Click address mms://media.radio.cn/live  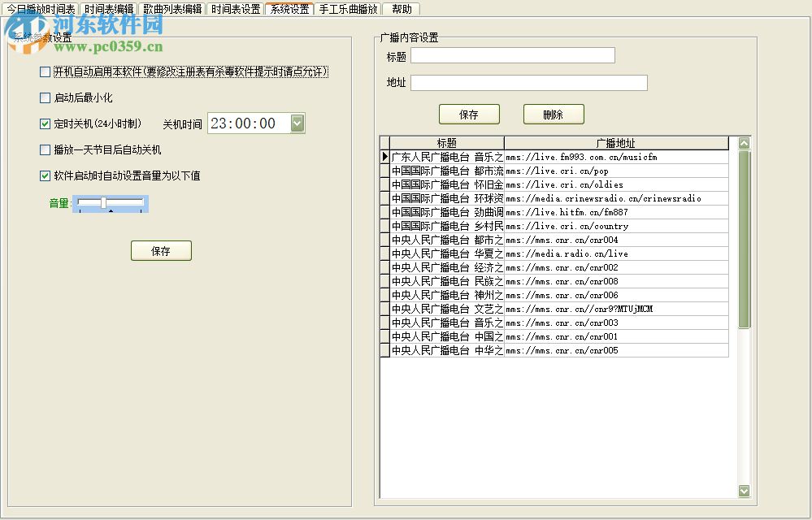[567, 253]
